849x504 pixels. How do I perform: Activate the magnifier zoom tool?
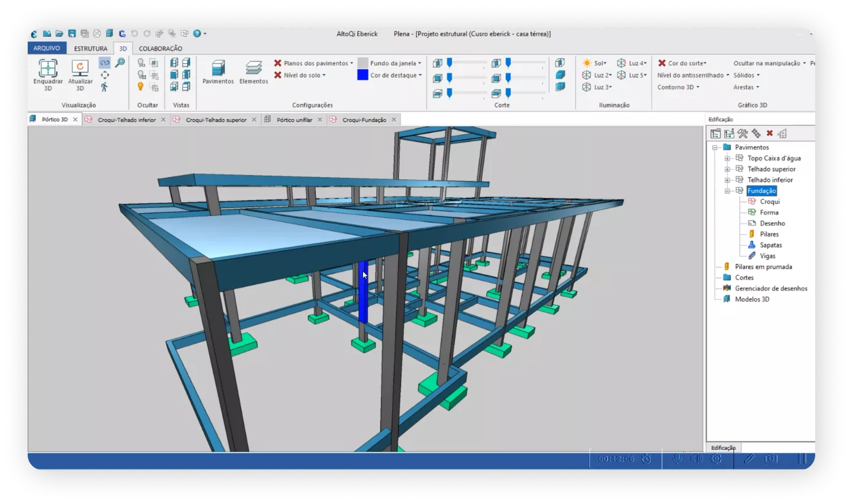[x=120, y=63]
